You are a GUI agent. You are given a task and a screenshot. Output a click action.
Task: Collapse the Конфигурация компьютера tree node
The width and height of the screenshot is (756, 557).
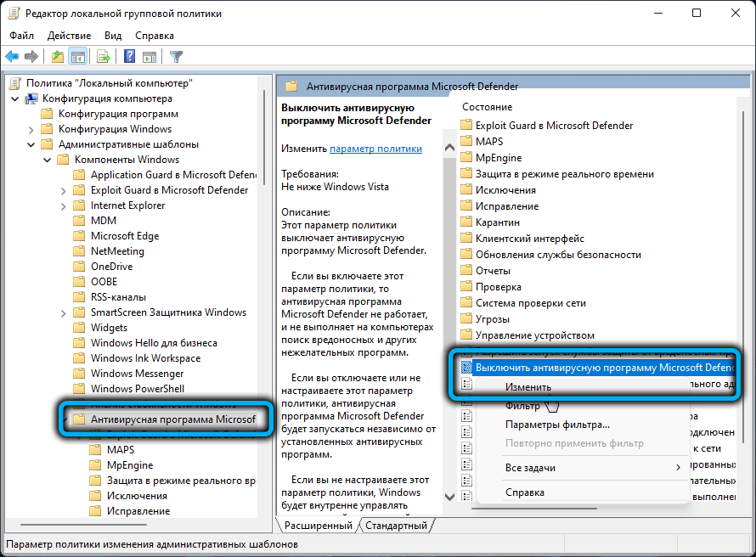(15, 98)
